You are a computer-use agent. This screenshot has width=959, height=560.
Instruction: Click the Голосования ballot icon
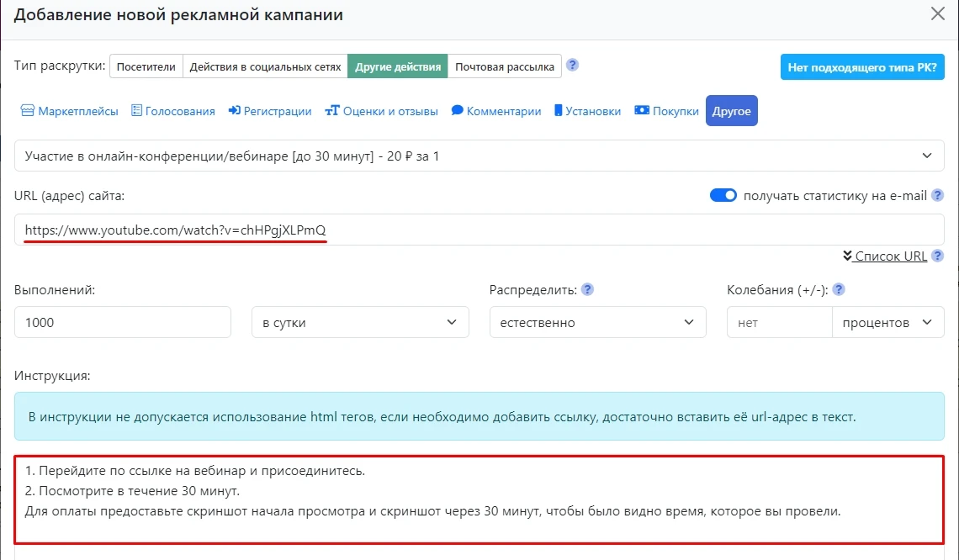(x=136, y=111)
